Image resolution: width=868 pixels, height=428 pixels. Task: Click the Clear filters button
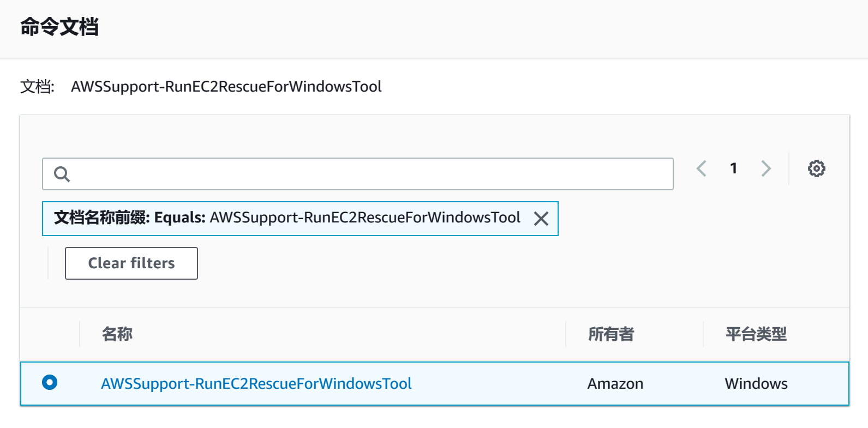tap(131, 263)
